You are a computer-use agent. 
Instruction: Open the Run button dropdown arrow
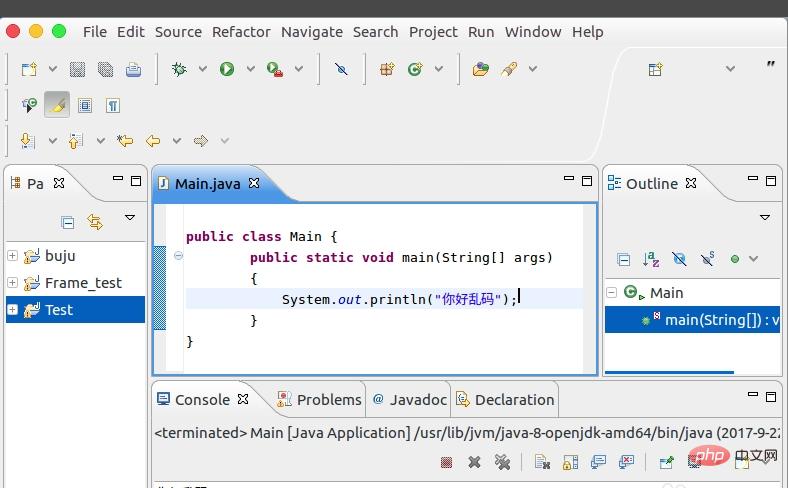tap(250, 69)
